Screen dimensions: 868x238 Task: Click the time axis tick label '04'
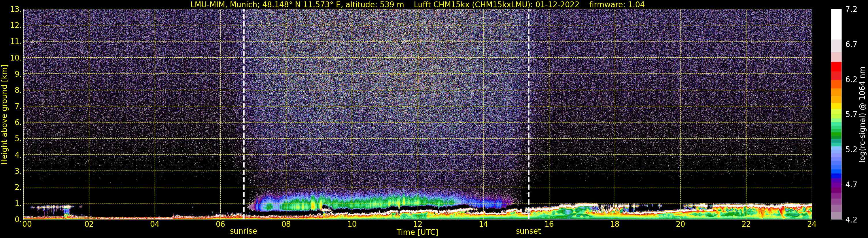155,224
